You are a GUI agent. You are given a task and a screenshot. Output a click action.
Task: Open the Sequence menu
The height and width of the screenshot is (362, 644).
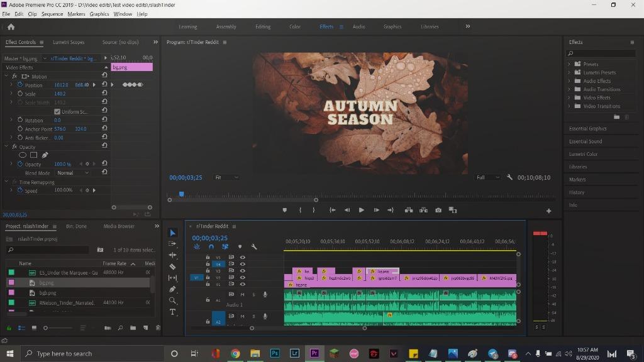pyautogui.click(x=52, y=14)
